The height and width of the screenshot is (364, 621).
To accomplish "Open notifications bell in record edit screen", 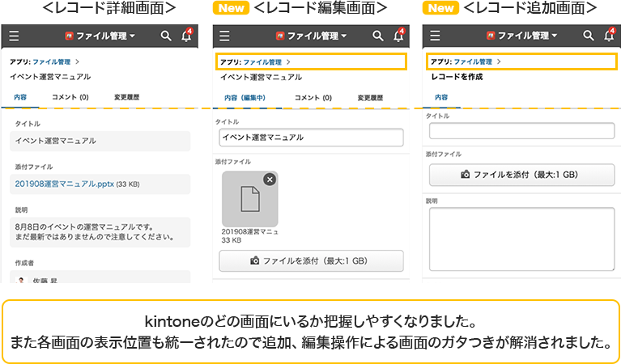I will 399,36.
